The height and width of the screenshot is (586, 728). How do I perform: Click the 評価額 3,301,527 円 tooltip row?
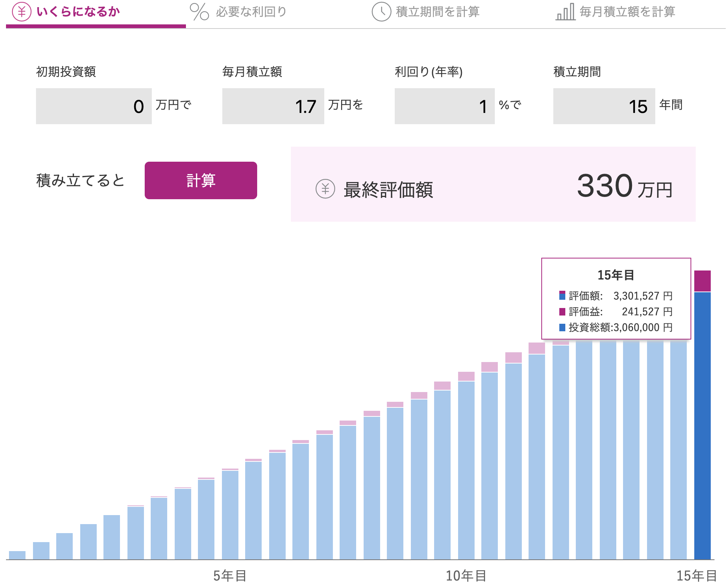[x=616, y=296]
